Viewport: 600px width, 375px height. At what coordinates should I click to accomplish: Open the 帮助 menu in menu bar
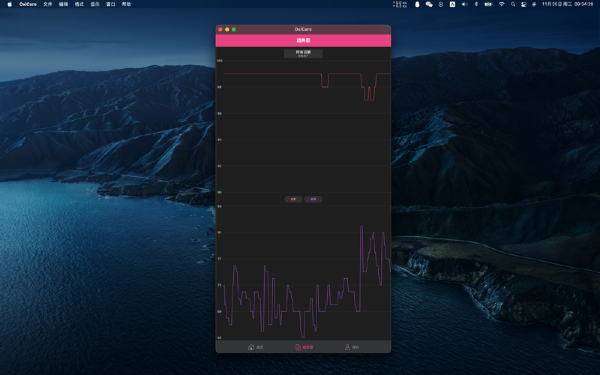click(x=126, y=4)
